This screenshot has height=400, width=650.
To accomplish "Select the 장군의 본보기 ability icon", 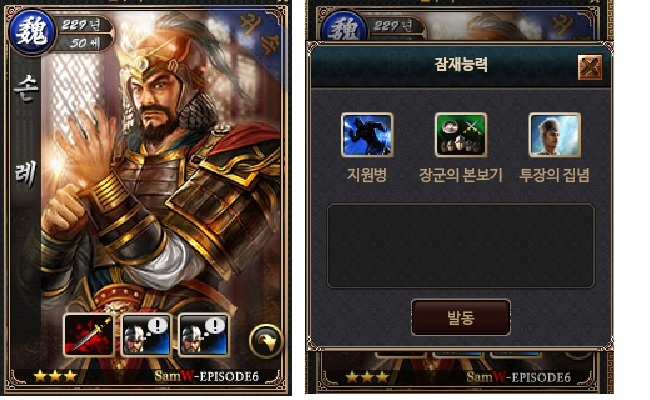I will (461, 135).
